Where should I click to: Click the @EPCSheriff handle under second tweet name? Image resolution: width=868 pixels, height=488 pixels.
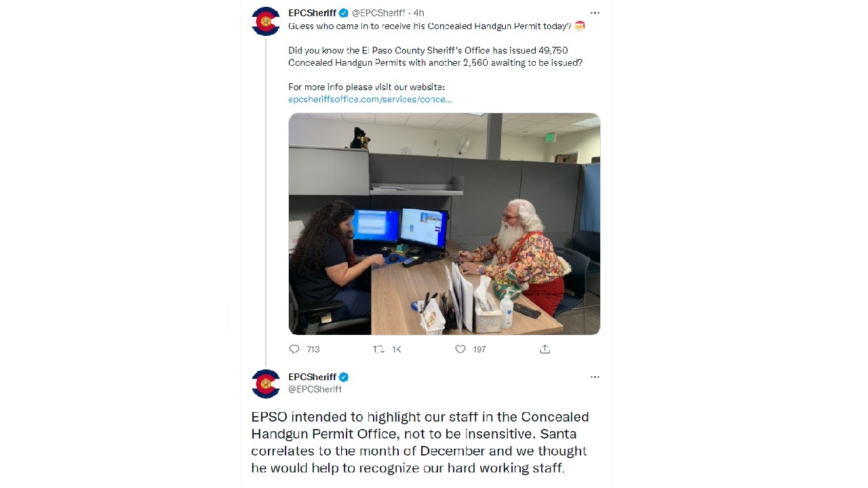[x=315, y=389]
